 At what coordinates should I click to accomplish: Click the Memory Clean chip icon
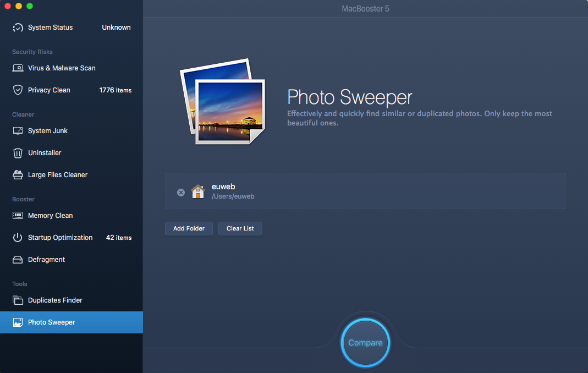point(18,216)
